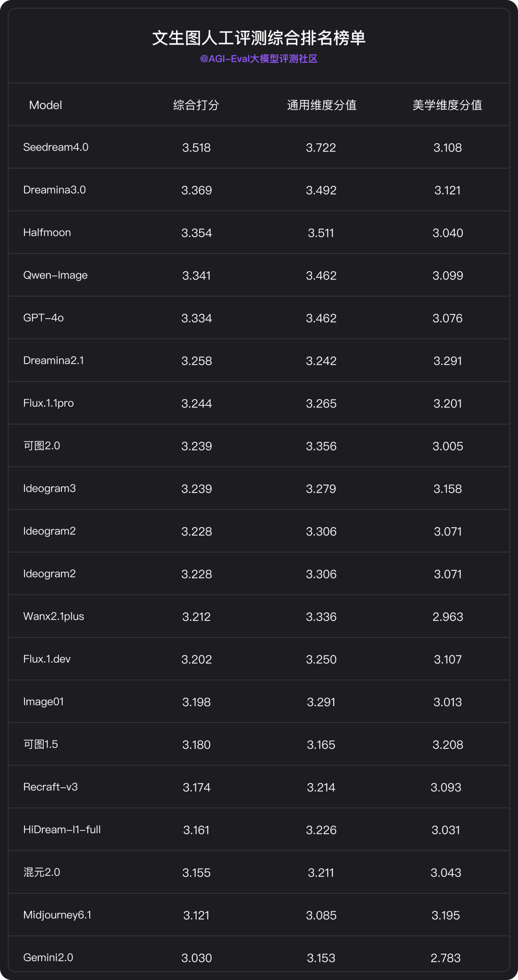Viewport: 518px width, 980px height.
Task: Click the 混元2.0 model name
Action: pyautogui.click(x=42, y=872)
